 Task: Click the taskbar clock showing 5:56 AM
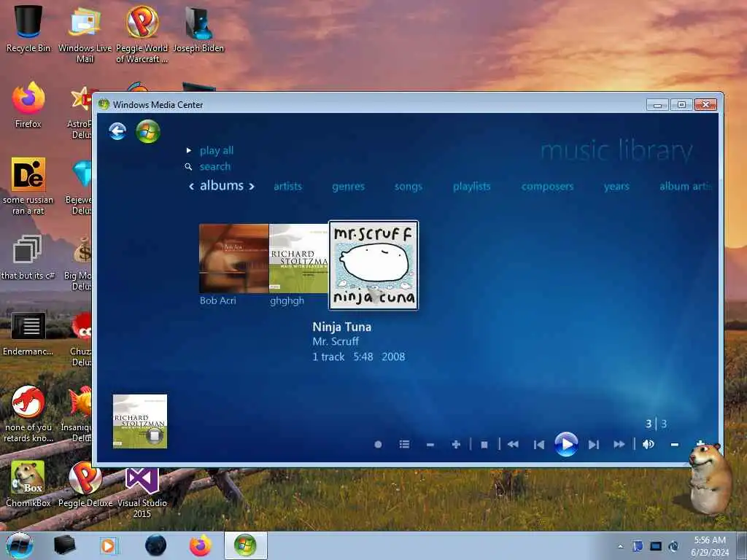(x=710, y=545)
